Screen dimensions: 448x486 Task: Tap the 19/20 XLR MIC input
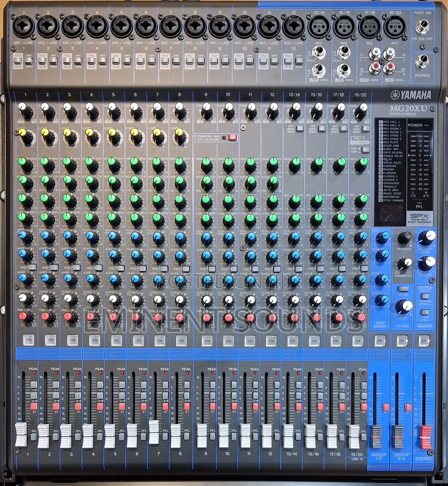(395, 27)
